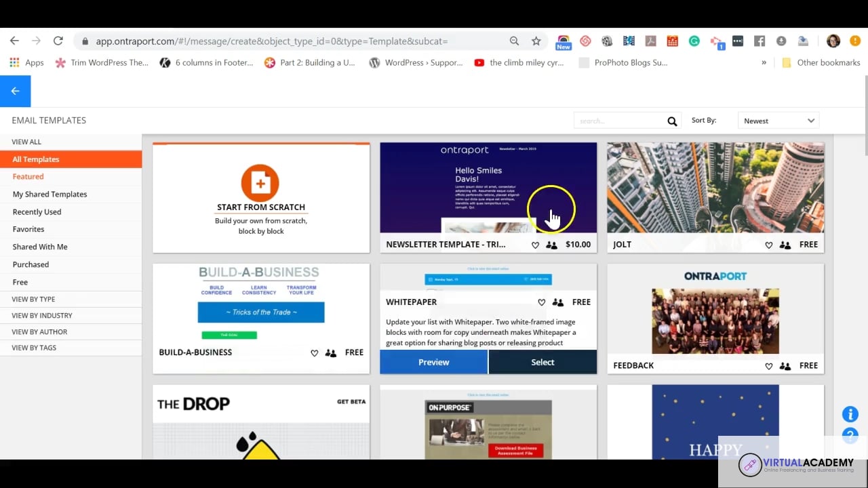This screenshot has height=488, width=868.
Task: Expand View By Tags section
Action: pos(71,348)
